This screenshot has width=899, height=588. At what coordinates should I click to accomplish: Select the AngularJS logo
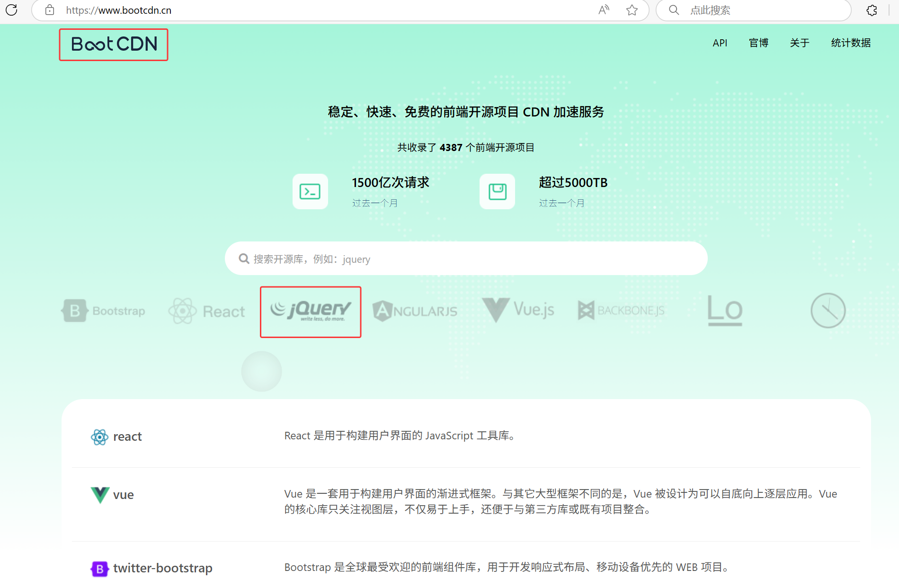tap(415, 311)
